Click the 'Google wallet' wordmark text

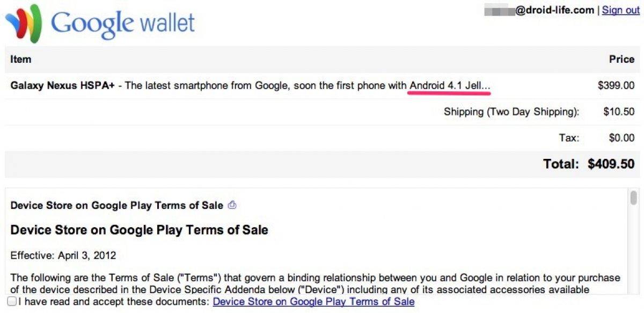pyautogui.click(x=123, y=23)
